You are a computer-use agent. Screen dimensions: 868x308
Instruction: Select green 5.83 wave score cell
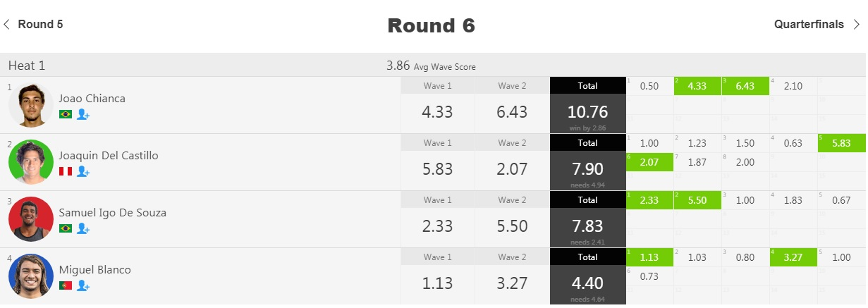click(x=841, y=143)
